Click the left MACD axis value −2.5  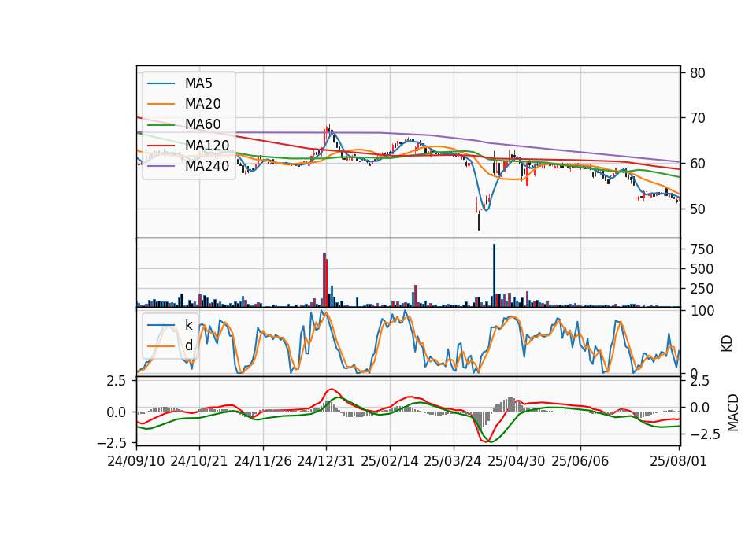[111, 442]
